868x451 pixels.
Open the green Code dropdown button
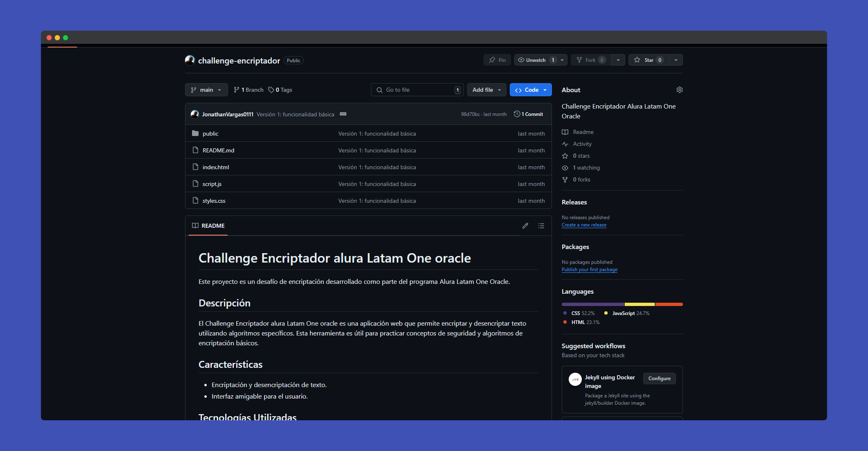(531, 90)
